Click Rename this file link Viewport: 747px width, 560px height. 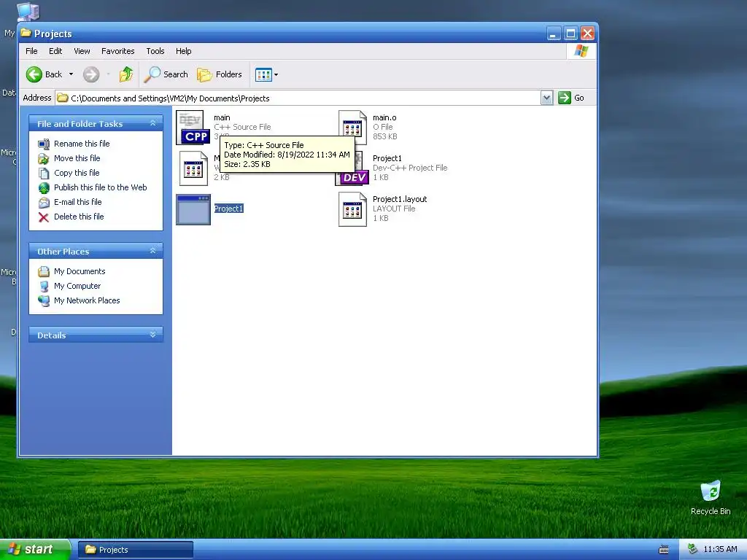tap(82, 144)
